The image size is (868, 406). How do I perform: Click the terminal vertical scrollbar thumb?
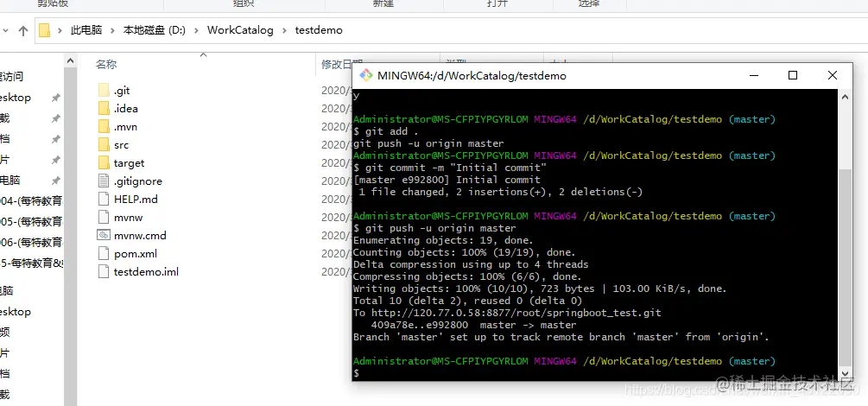(x=845, y=266)
